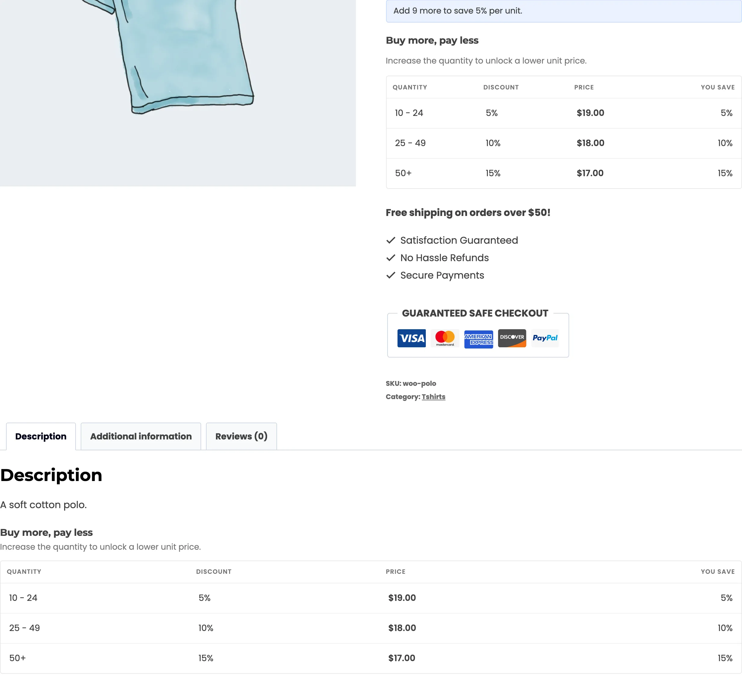This screenshot has width=742, height=700.
Task: Click the large 'Description' heading
Action: [51, 475]
